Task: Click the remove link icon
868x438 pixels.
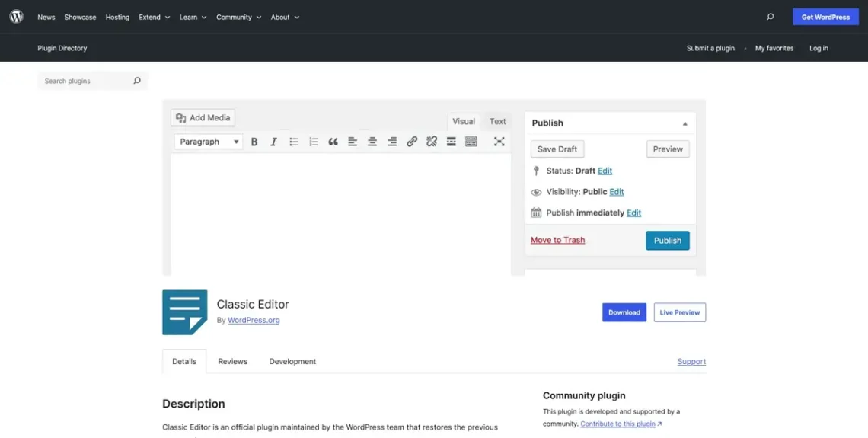Action: (432, 142)
